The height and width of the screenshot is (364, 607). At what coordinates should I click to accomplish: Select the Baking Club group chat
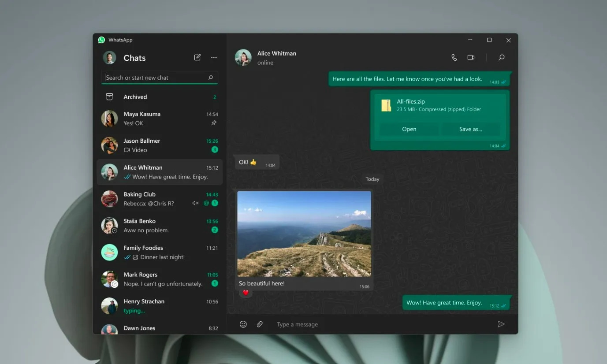pos(159,199)
